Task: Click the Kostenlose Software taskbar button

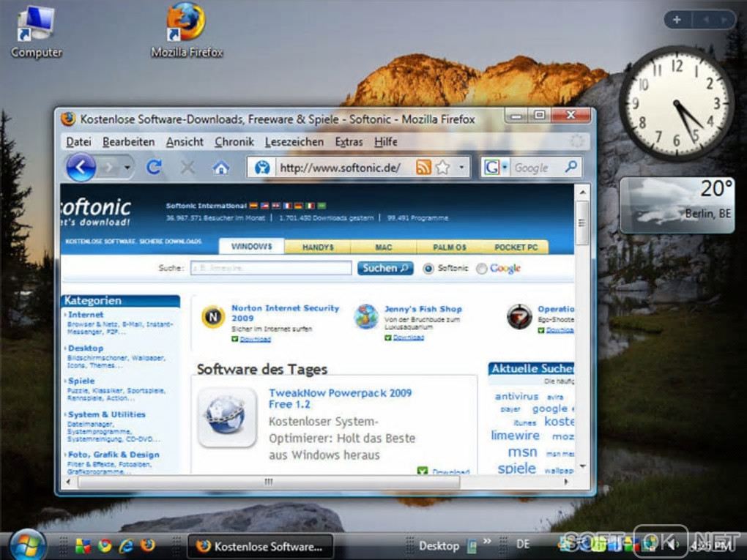Action: tap(260, 546)
